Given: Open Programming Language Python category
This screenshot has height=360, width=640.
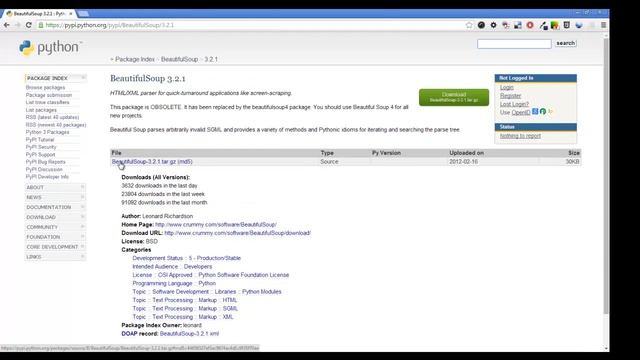Looking at the screenshot, I should (174, 283).
